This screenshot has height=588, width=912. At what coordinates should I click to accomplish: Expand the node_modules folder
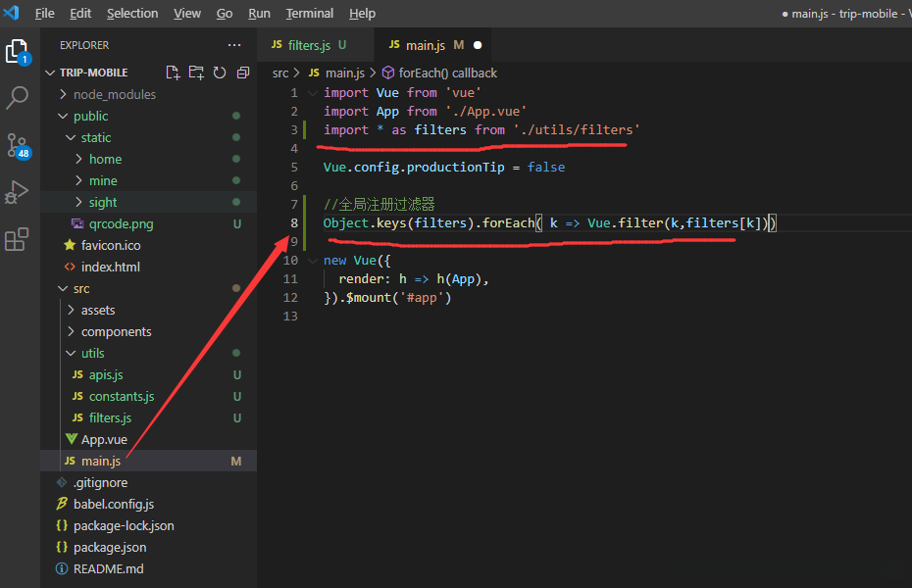click(x=114, y=94)
